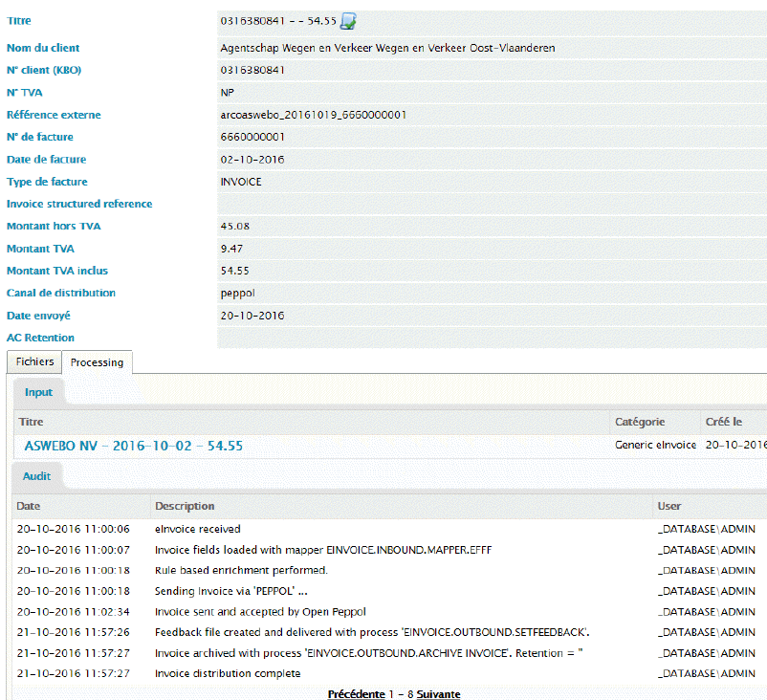Select 'Invoice distribution complete' entry
The image size is (767, 700).
(228, 673)
